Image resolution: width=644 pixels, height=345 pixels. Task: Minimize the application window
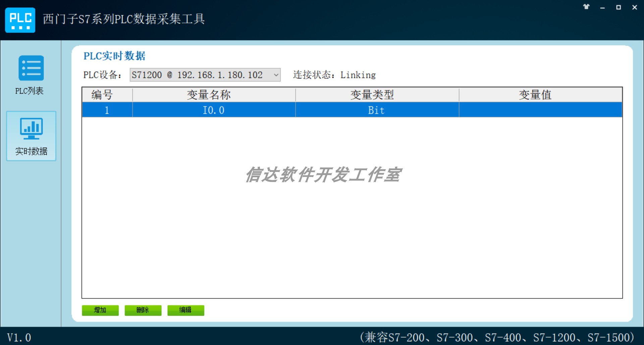(602, 7)
